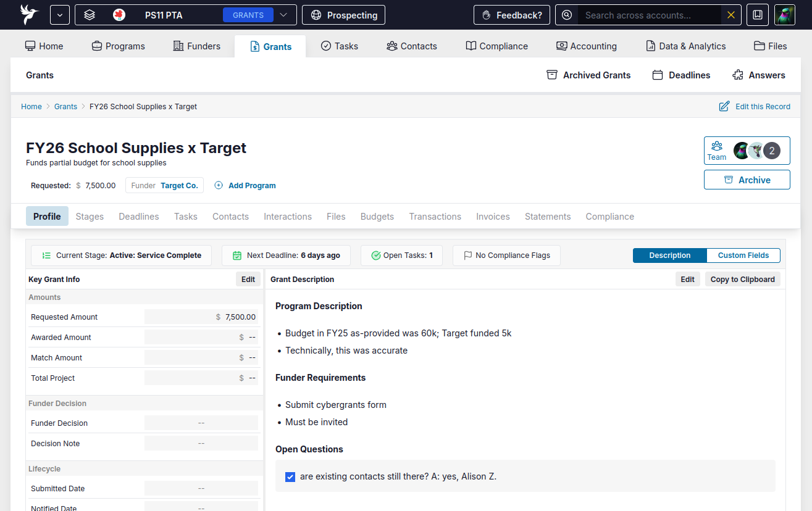812x511 pixels.
Task: Clear search with the yellow X icon
Action: click(731, 15)
